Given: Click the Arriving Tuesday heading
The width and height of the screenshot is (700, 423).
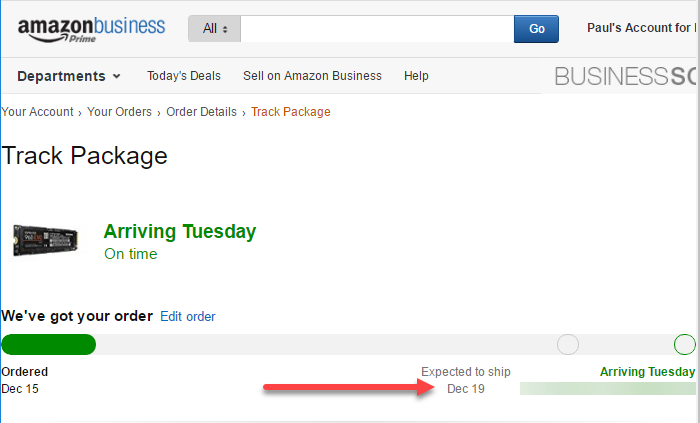Looking at the screenshot, I should 180,232.
